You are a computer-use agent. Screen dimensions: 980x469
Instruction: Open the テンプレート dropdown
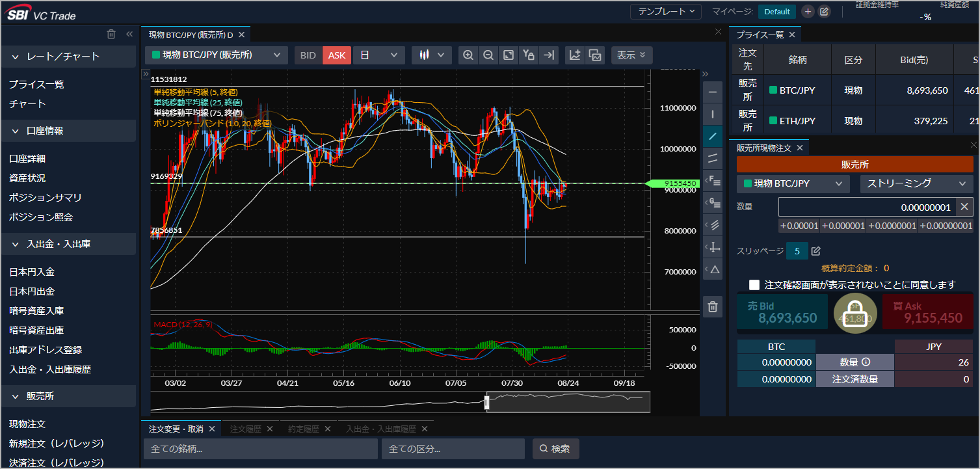666,11
